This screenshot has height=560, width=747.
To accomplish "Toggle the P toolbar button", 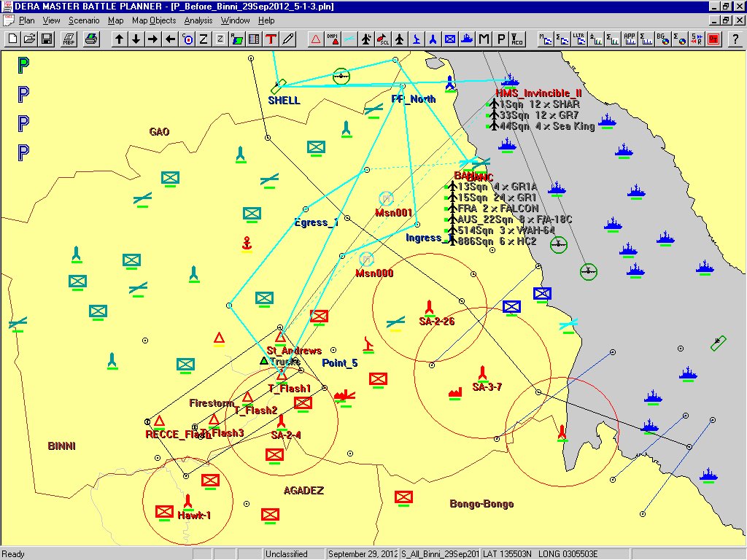I will [500, 39].
